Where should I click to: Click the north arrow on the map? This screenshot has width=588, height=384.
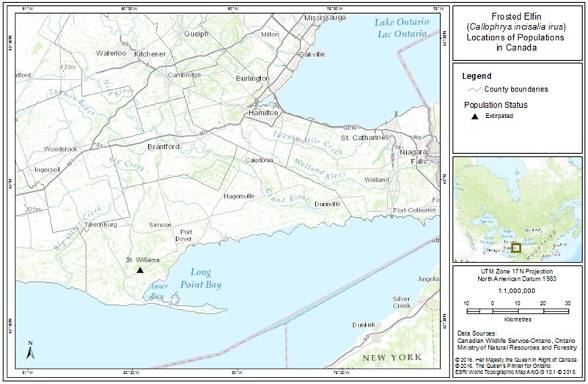29,350
